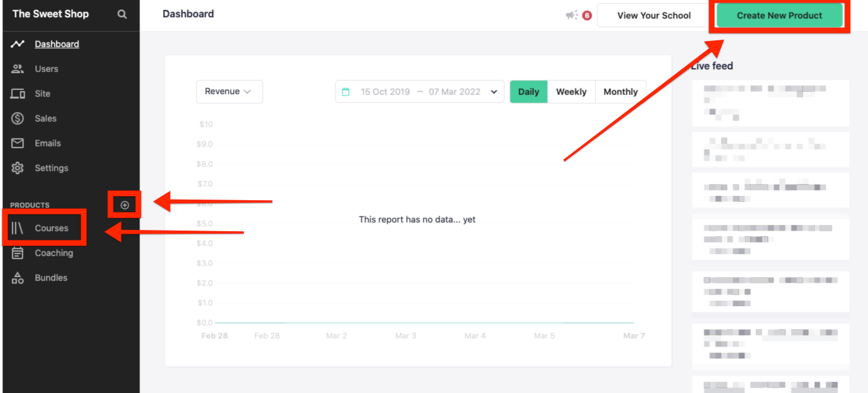Click the Create New Product button
This screenshot has height=393, width=868.
tap(779, 15)
